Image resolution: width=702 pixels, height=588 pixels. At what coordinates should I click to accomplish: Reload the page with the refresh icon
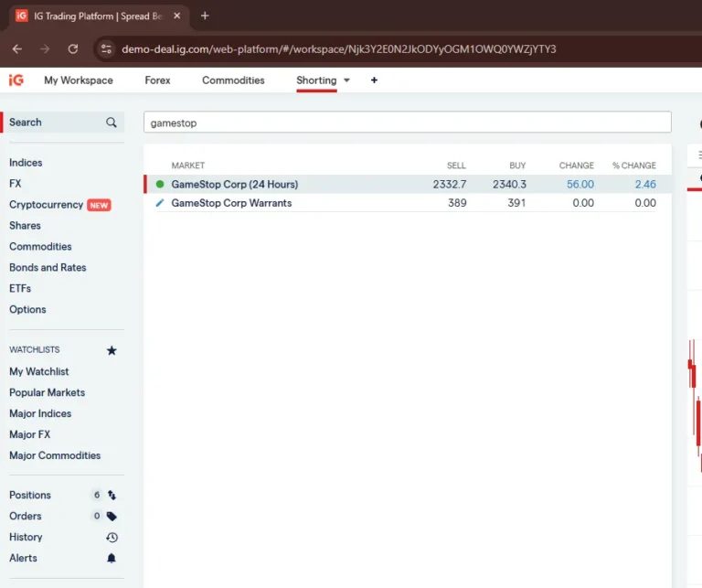[73, 48]
